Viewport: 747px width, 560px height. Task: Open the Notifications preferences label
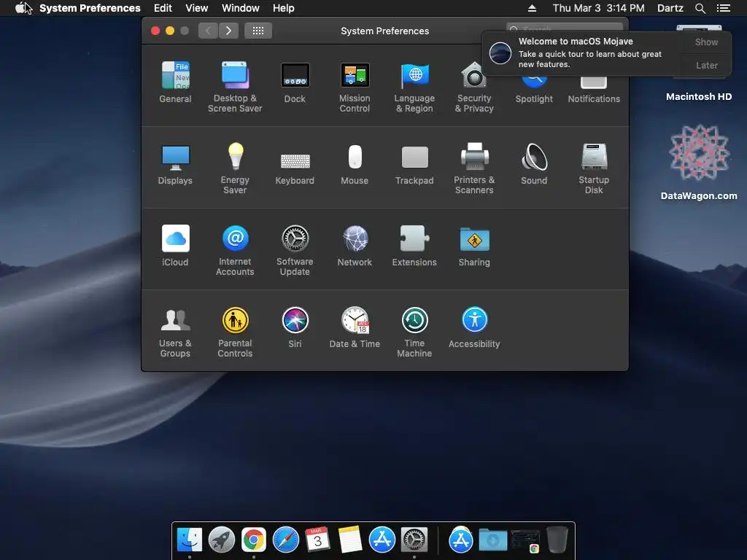click(594, 99)
